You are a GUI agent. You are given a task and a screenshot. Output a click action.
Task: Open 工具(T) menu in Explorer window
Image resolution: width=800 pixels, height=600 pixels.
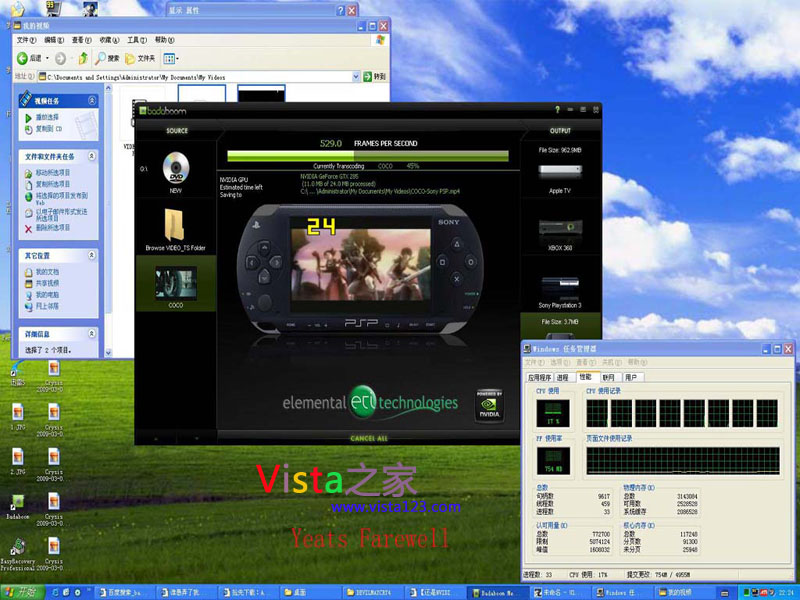click(x=136, y=40)
